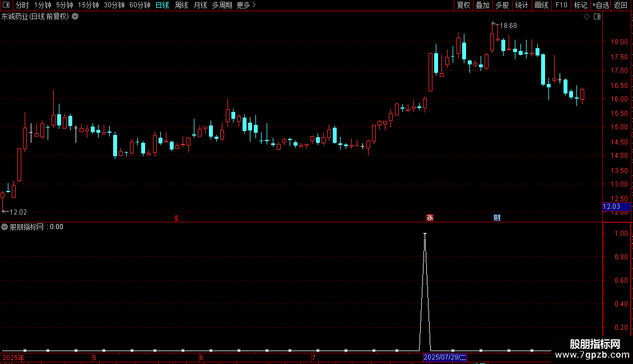Select the 周线 weekly period tab
This screenshot has height=364, width=633.
coord(181,5)
